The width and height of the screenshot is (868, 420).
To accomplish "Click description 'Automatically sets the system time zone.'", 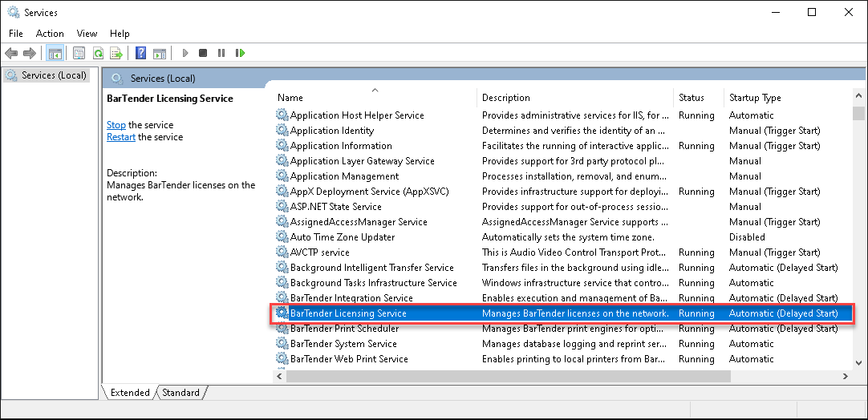I will click(x=568, y=236).
